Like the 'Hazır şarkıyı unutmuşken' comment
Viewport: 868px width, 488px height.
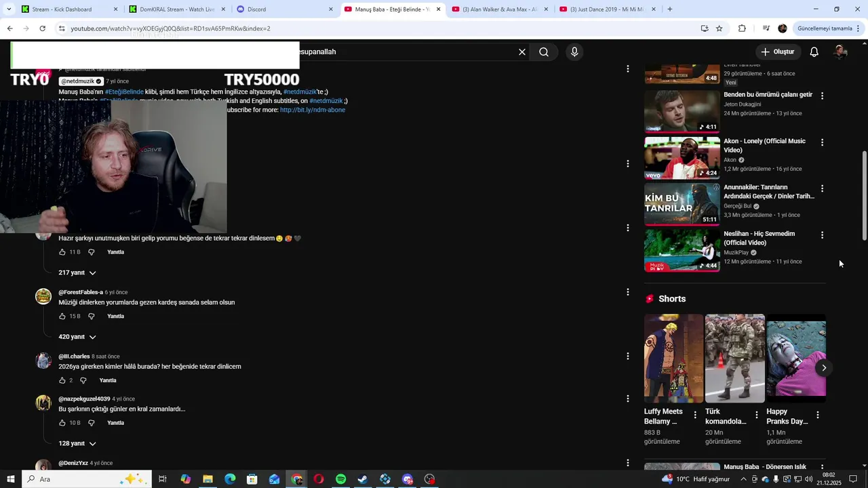click(62, 252)
